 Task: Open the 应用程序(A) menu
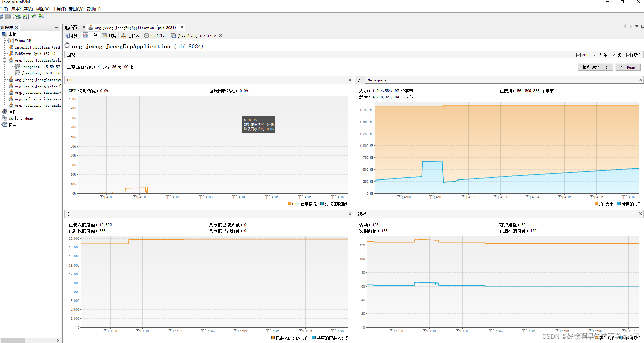pyautogui.click(x=22, y=9)
